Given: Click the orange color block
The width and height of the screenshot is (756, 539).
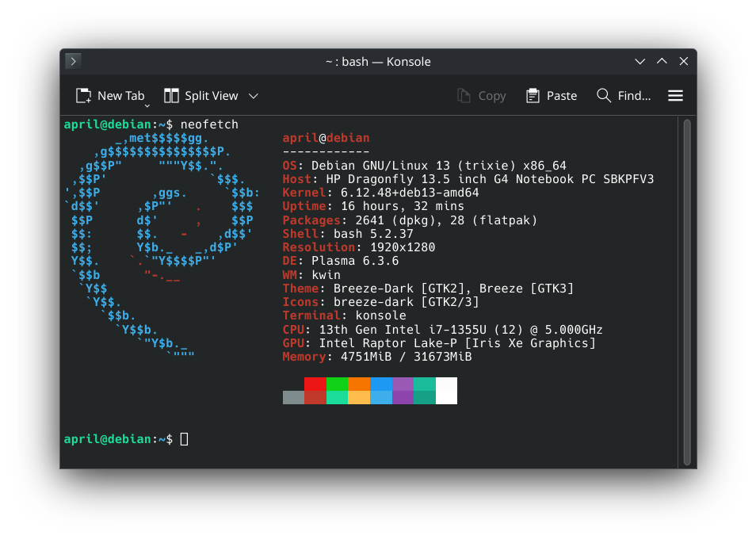Looking at the screenshot, I should coord(359,384).
